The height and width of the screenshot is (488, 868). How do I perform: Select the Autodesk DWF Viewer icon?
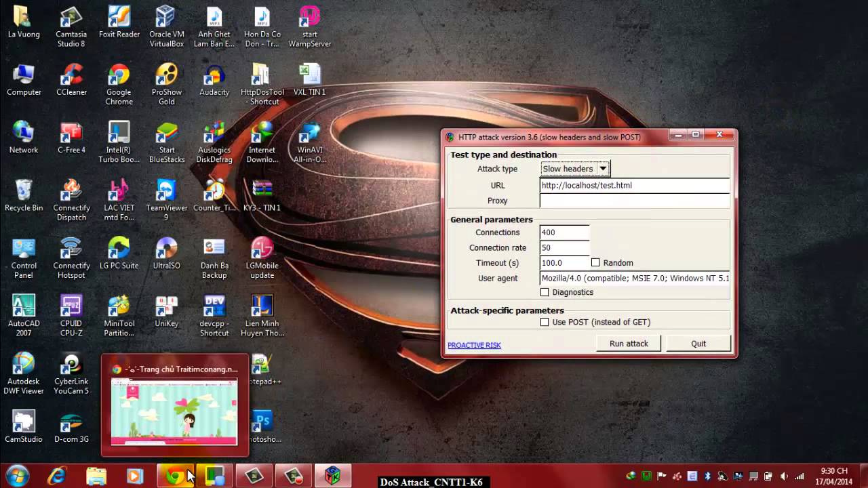click(24, 374)
